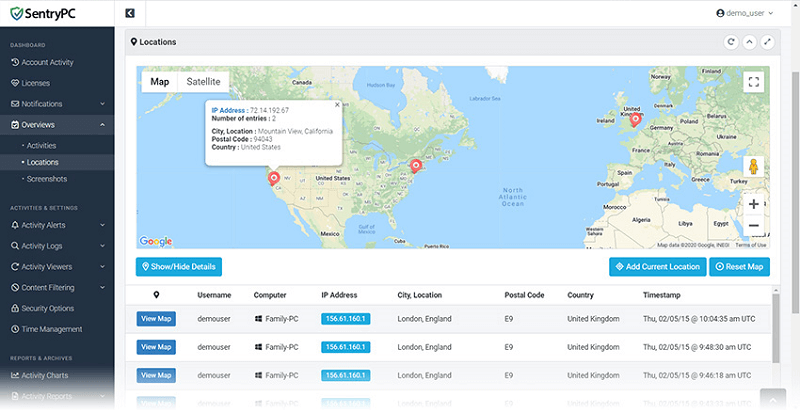The image size is (800, 410).
Task: Click the Time Management clock icon
Action: pyautogui.click(x=15, y=329)
